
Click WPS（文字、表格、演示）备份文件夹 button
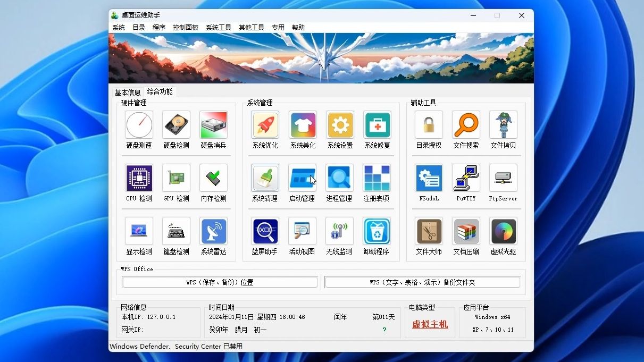click(x=422, y=282)
